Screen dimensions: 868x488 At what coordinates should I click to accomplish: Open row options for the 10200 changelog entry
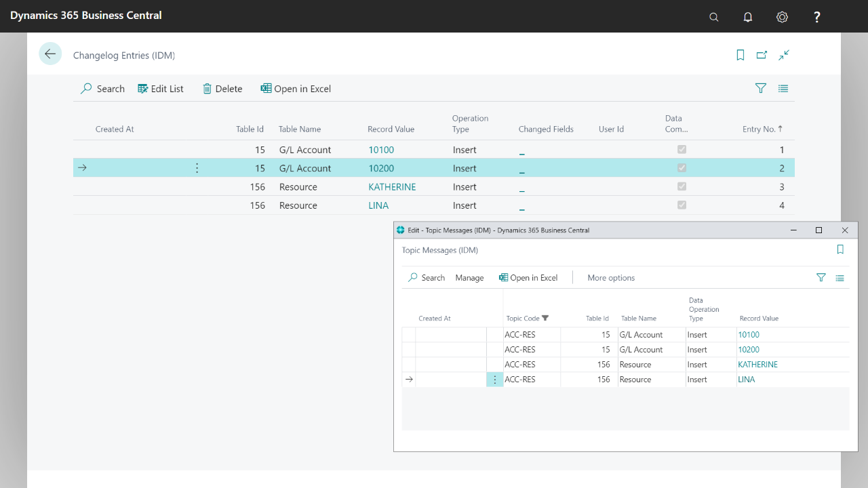197,168
